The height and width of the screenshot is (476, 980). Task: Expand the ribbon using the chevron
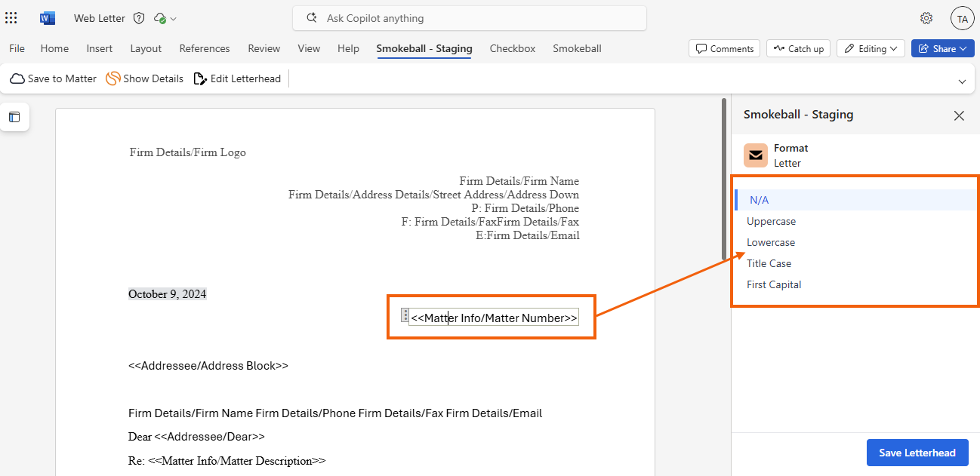(962, 81)
